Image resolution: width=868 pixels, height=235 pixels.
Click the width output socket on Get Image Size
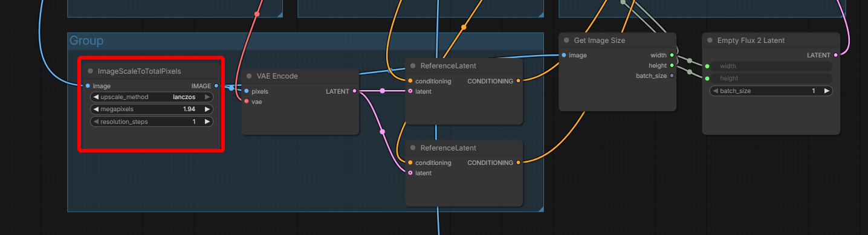[x=672, y=55]
